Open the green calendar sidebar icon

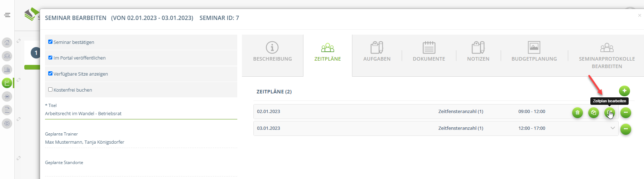7,83
